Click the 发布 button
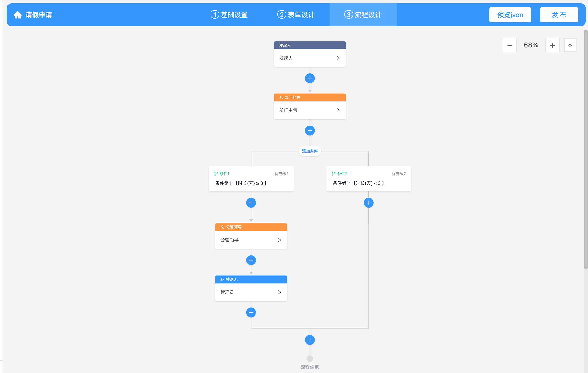Viewport: 588px width, 373px height. [x=559, y=15]
